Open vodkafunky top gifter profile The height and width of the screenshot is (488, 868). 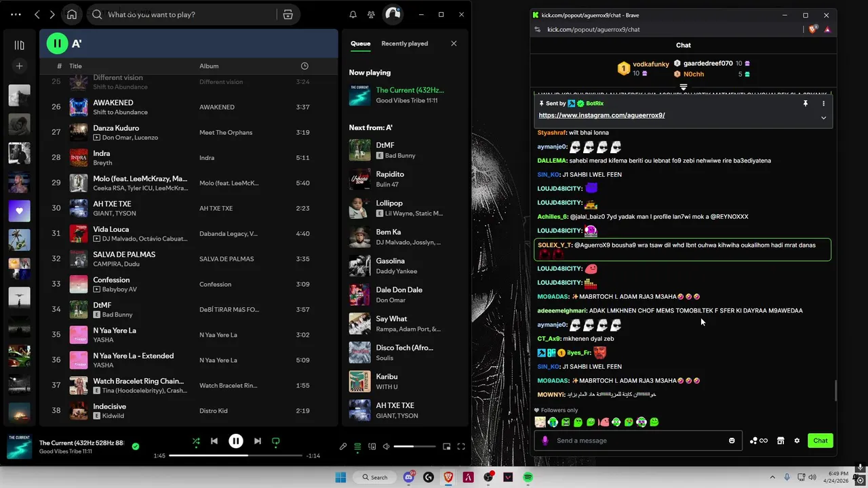[651, 64]
